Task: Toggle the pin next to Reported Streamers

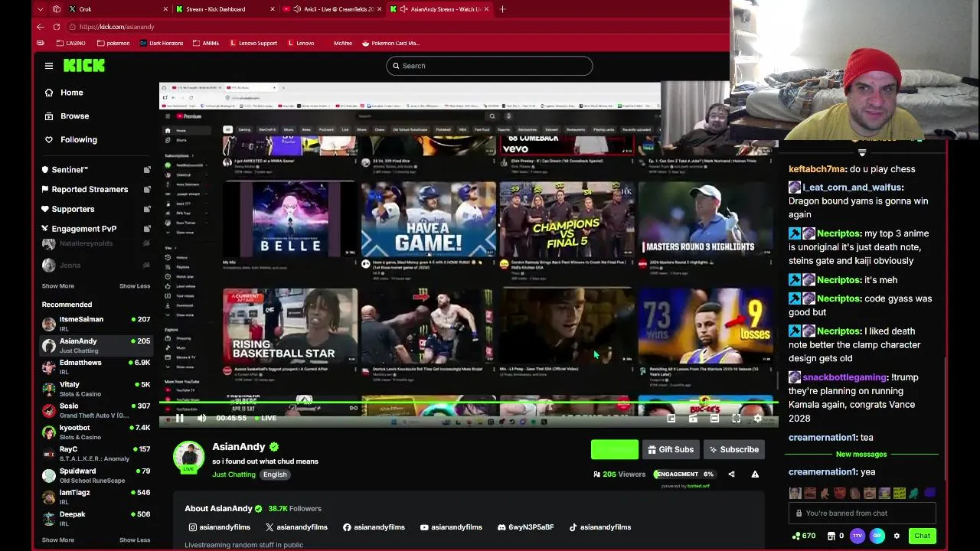Action: [x=147, y=189]
